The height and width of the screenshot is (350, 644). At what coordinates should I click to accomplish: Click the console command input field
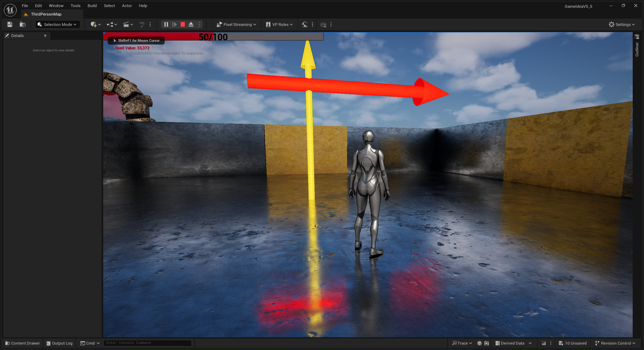tap(148, 343)
